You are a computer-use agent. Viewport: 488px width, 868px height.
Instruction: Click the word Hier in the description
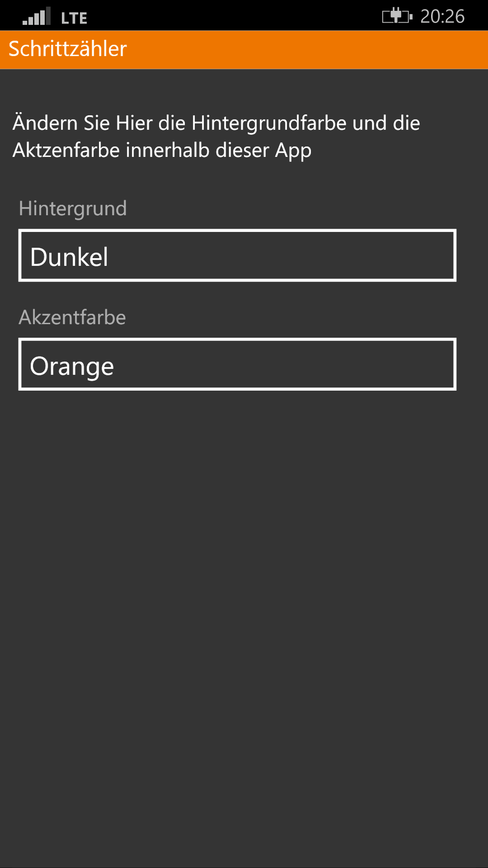tap(134, 123)
